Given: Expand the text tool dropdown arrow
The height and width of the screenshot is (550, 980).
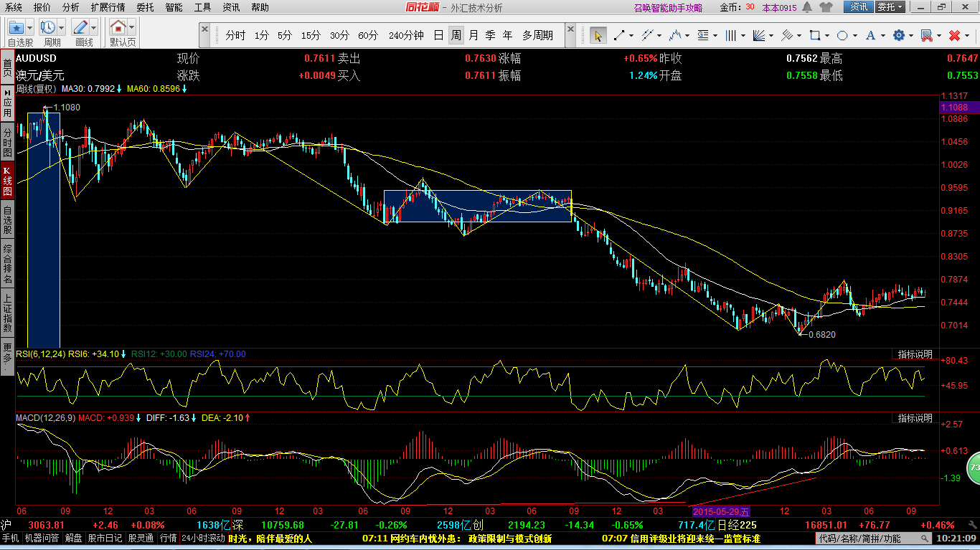Looking at the screenshot, I should tap(882, 35).
